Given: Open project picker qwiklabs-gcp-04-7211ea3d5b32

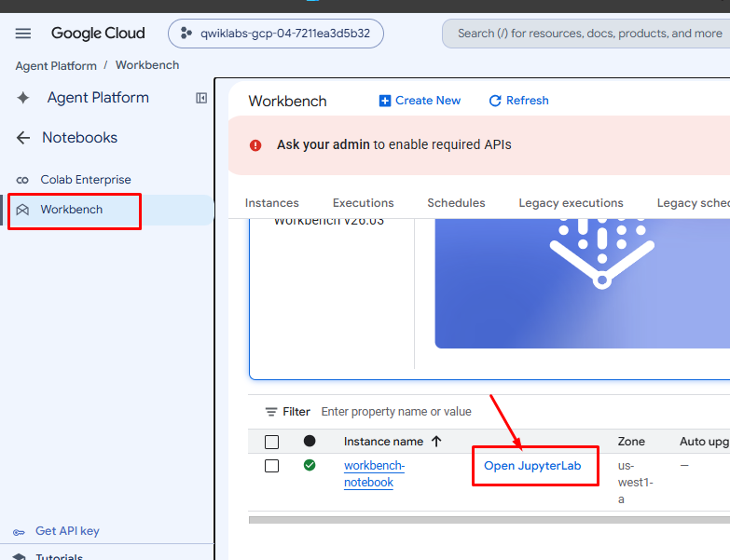Looking at the screenshot, I should 276,34.
